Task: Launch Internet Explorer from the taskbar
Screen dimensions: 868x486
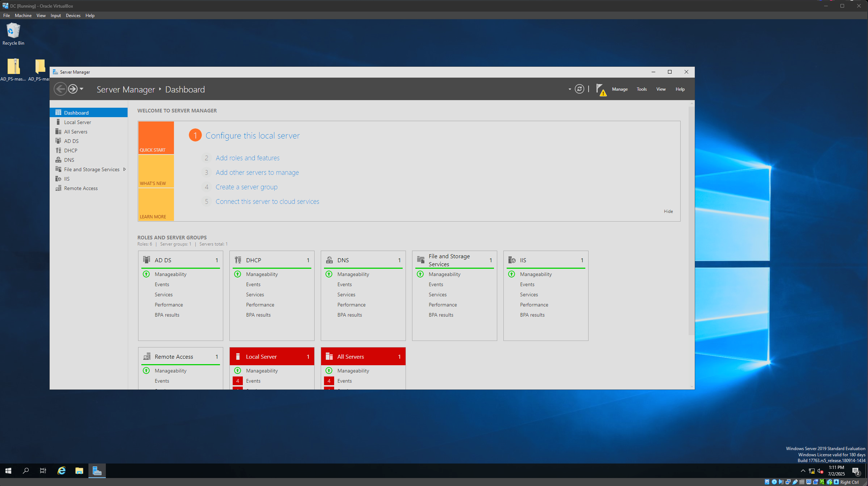Action: (x=62, y=471)
